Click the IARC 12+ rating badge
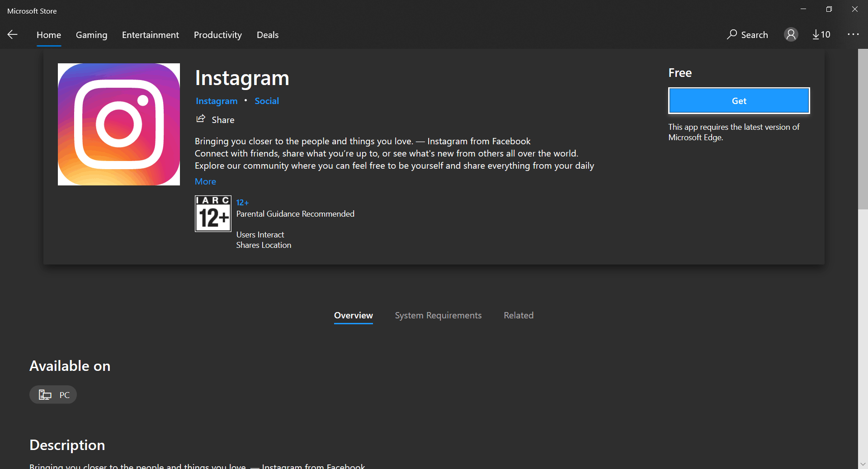The height and width of the screenshot is (469, 868). [213, 213]
